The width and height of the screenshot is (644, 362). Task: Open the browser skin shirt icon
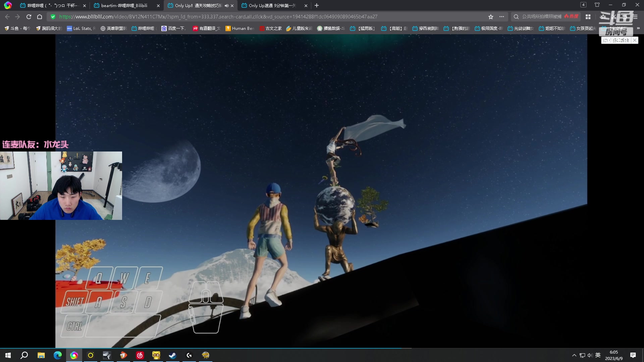coord(597,5)
